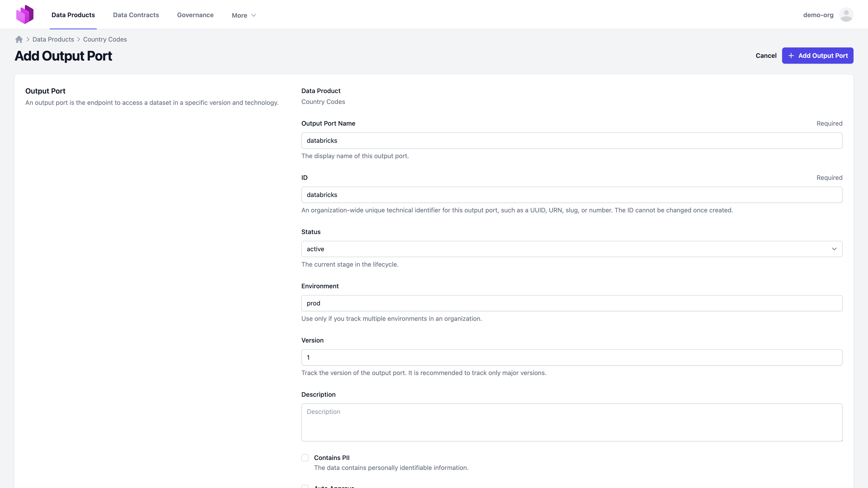Click the home breadcrumb icon

tap(19, 39)
